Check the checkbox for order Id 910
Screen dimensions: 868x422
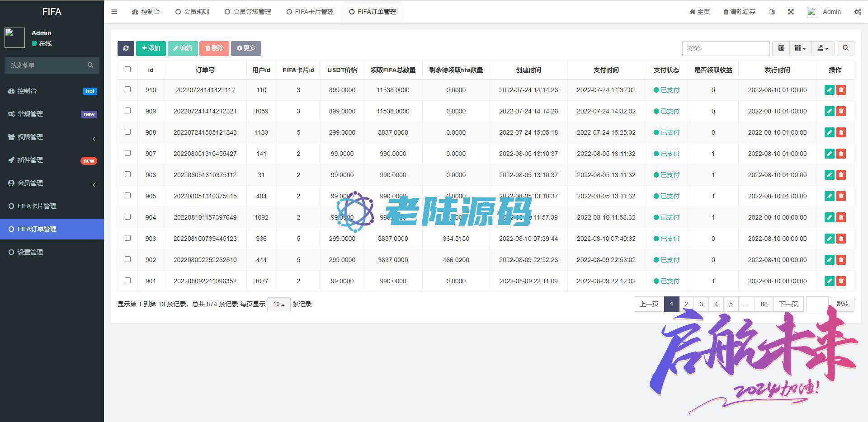[127, 89]
